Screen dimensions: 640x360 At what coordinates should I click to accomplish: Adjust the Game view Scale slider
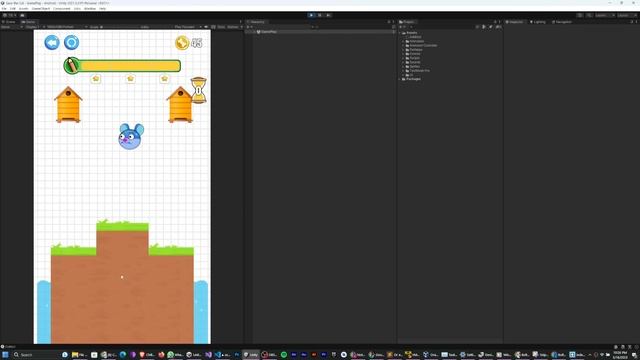coord(120,27)
